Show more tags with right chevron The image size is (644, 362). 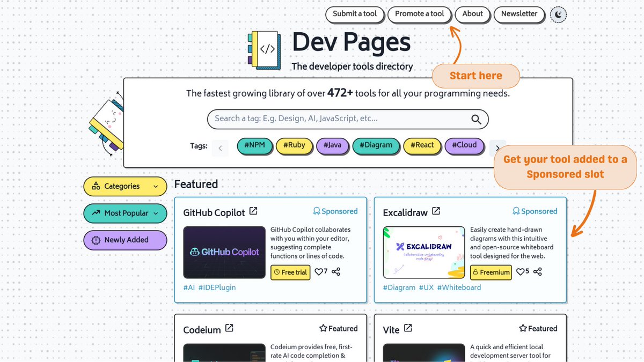coord(498,147)
